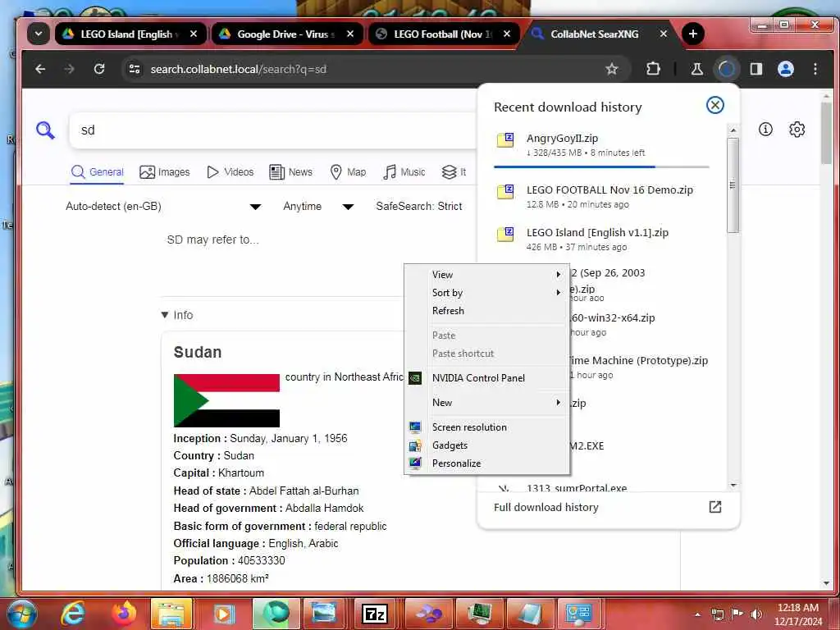840x630 pixels.
Task: Click the SearXNG magnifier search icon
Action: tap(46, 130)
